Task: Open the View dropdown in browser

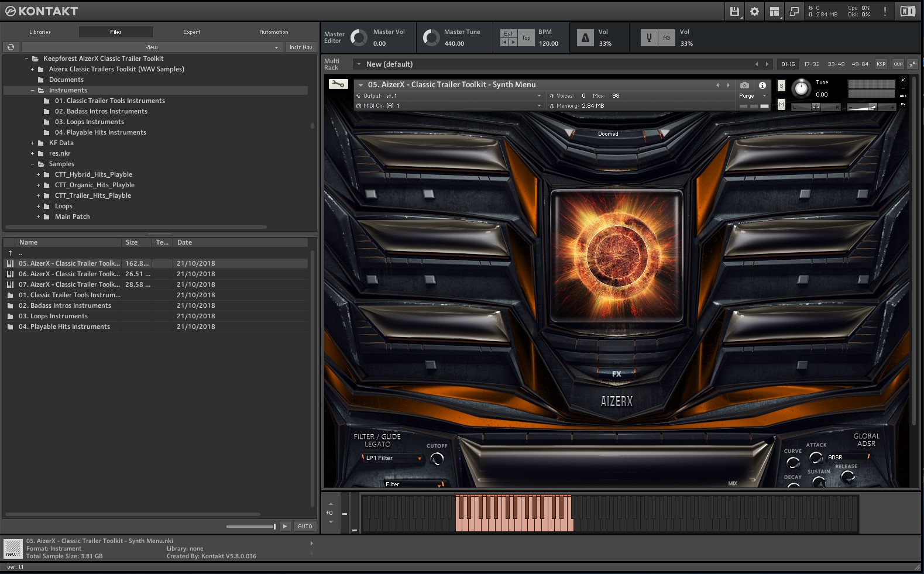Action: (x=152, y=47)
